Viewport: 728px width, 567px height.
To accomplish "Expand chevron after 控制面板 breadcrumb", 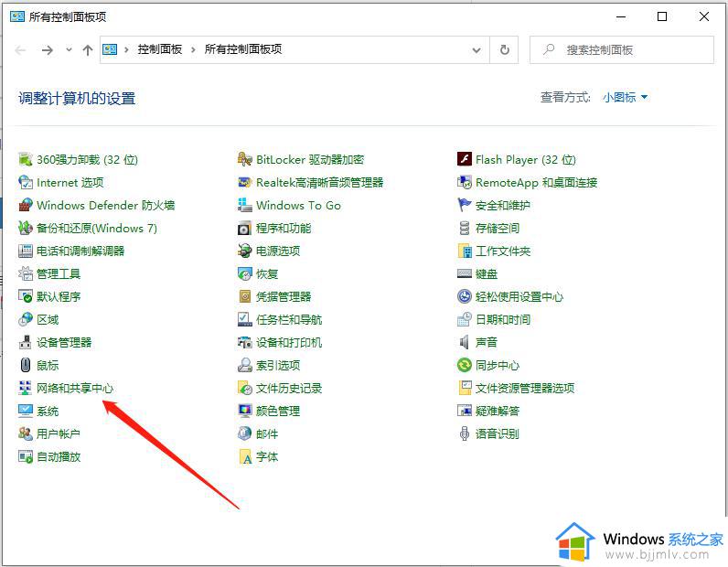I will point(193,49).
